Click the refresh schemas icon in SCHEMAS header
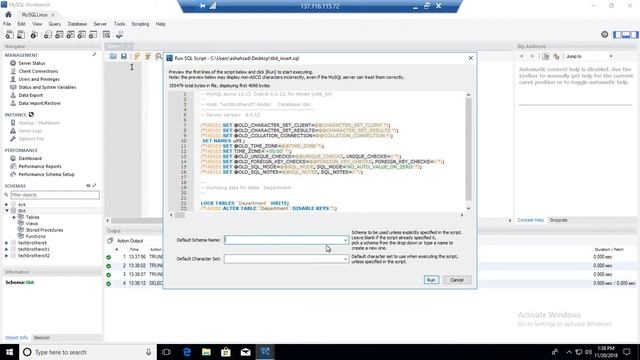 88,186
